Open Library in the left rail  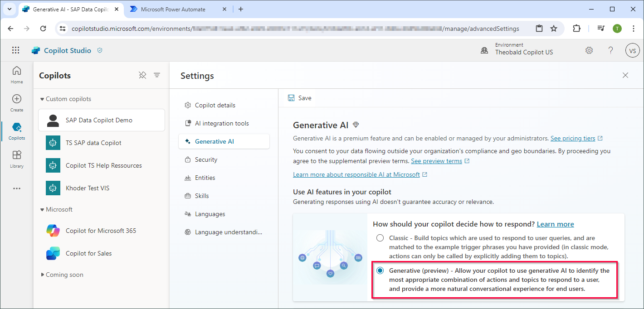tap(17, 159)
